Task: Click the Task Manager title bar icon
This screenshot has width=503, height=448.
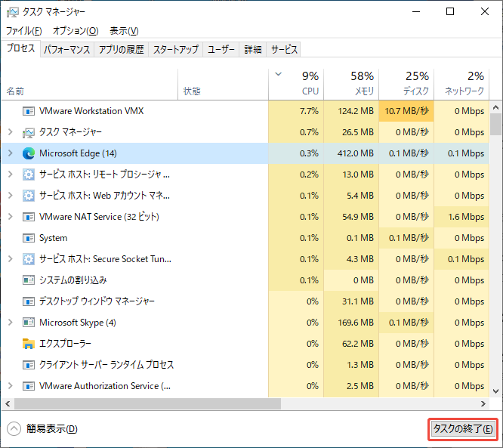Action: pyautogui.click(x=13, y=12)
